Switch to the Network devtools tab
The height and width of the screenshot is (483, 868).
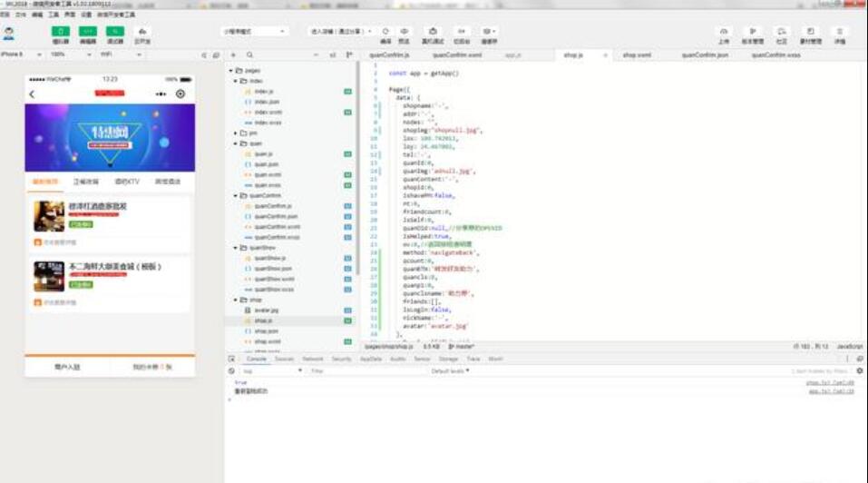coord(312,359)
